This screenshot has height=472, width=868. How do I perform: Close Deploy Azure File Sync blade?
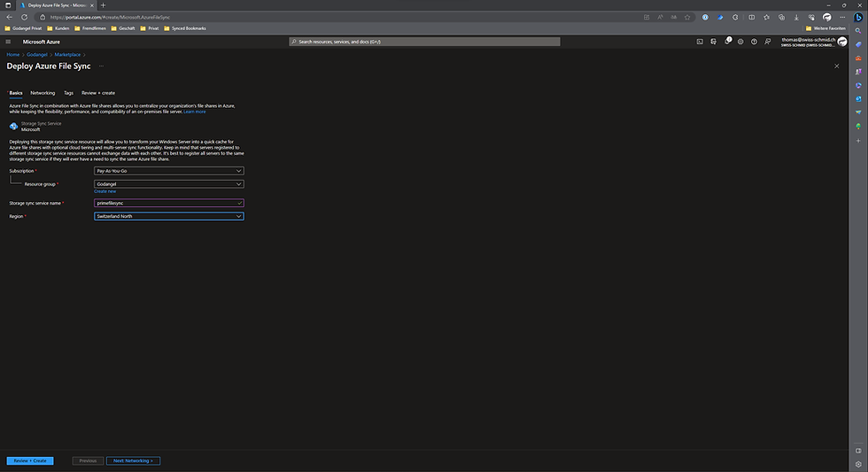836,66
